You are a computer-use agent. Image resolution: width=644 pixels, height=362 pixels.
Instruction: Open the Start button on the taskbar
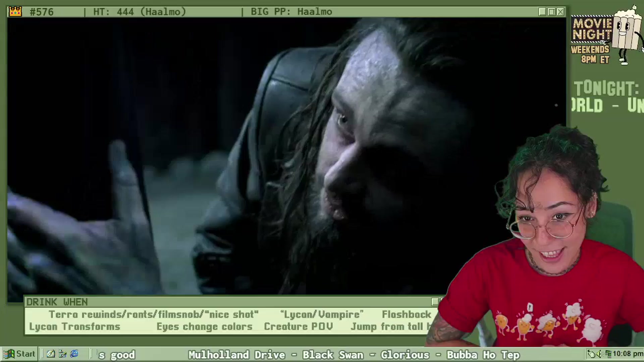pos(20,354)
